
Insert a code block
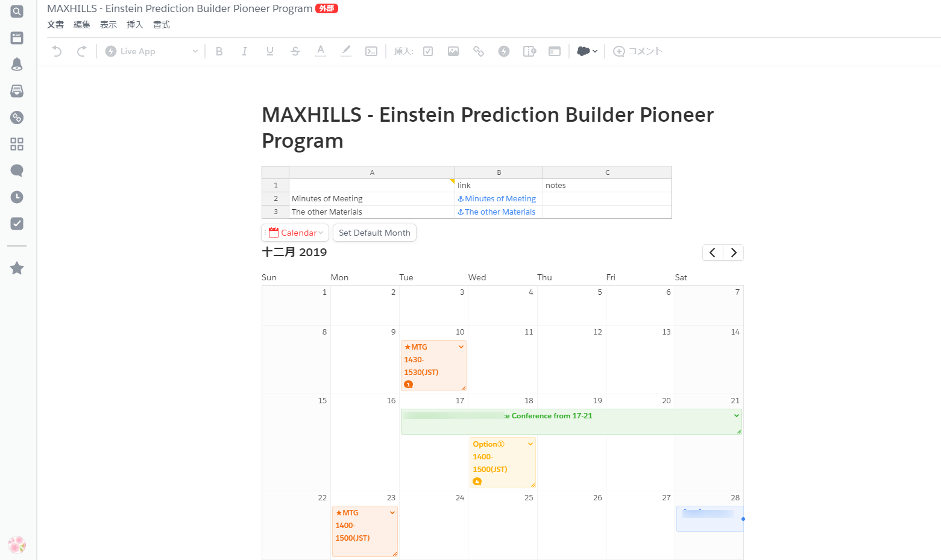tap(371, 51)
